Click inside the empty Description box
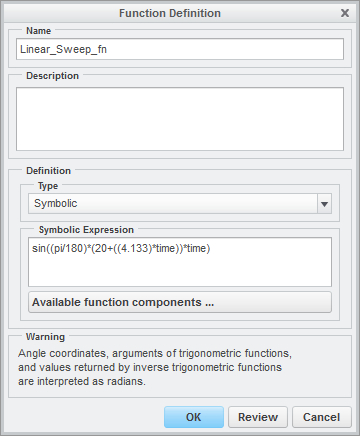This screenshot has width=360, height=436. 180,119
